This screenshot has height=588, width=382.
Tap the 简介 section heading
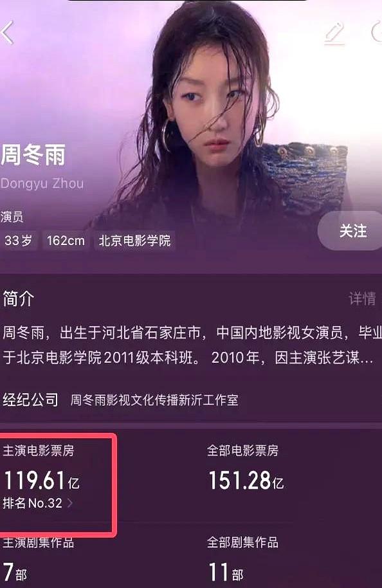point(19,299)
